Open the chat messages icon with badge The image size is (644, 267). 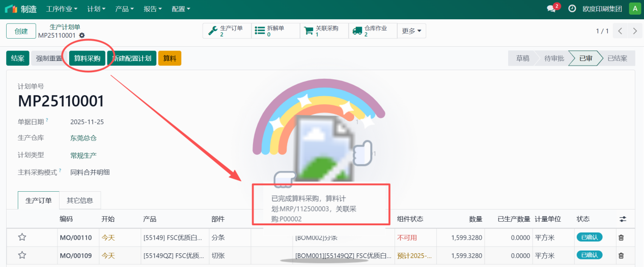click(551, 9)
